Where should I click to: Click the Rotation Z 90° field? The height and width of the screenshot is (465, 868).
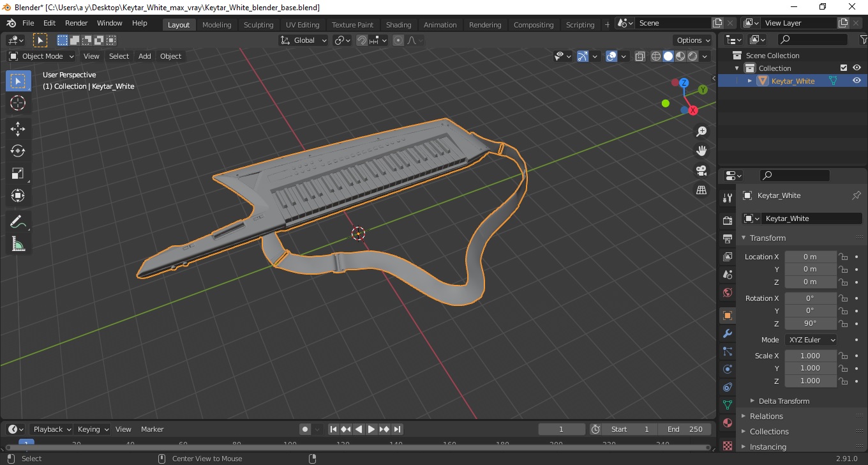click(811, 323)
